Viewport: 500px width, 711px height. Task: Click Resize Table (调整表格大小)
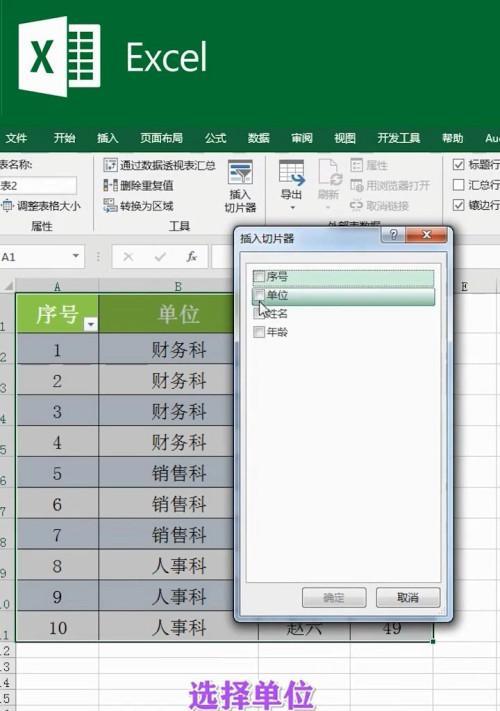pos(41,206)
